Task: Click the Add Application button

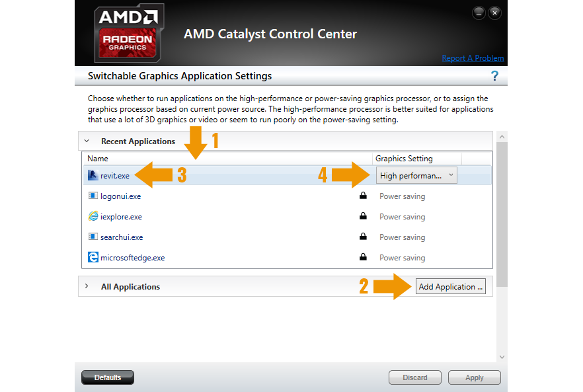Action: 450,286
